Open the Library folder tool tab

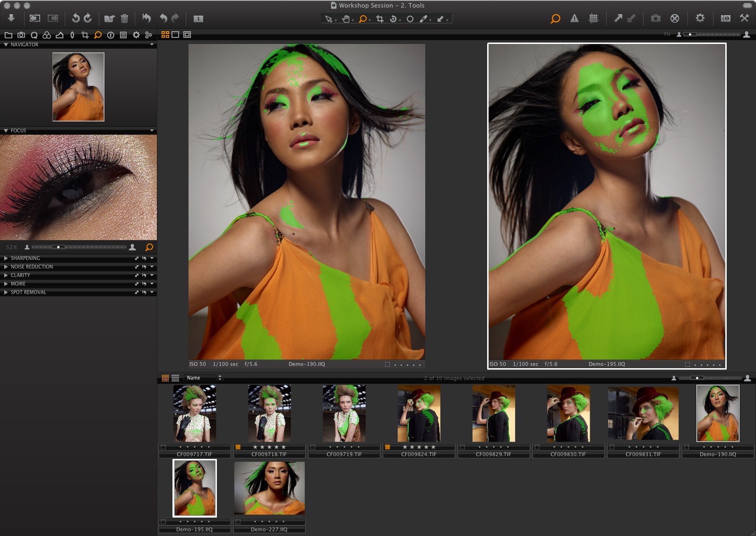[9, 35]
